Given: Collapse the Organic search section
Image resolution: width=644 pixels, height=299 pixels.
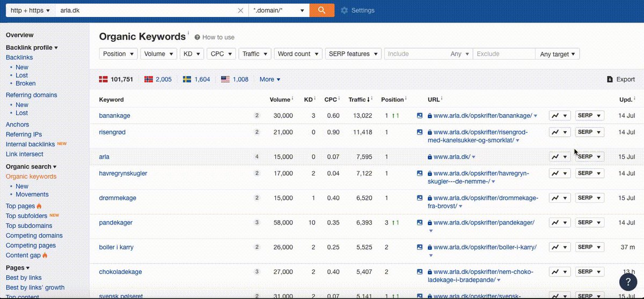Looking at the screenshot, I should click(x=31, y=167).
